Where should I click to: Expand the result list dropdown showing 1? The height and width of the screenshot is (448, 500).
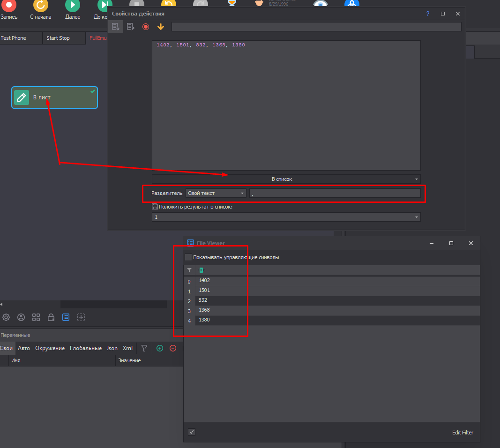[286, 217]
